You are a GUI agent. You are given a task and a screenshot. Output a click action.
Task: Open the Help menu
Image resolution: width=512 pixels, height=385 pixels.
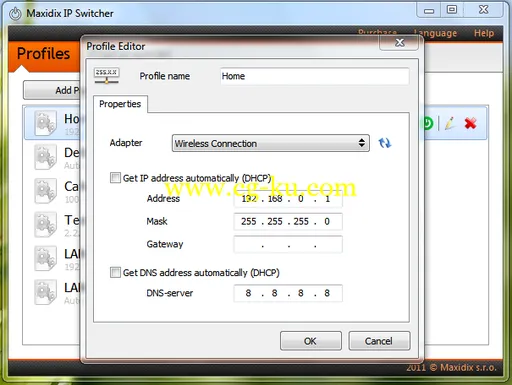(484, 33)
